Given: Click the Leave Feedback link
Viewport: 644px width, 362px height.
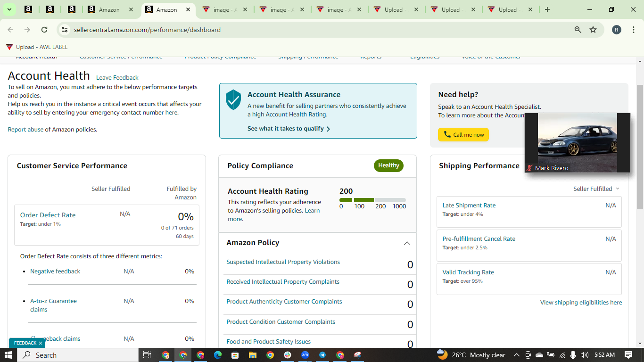Looking at the screenshot, I should (117, 77).
